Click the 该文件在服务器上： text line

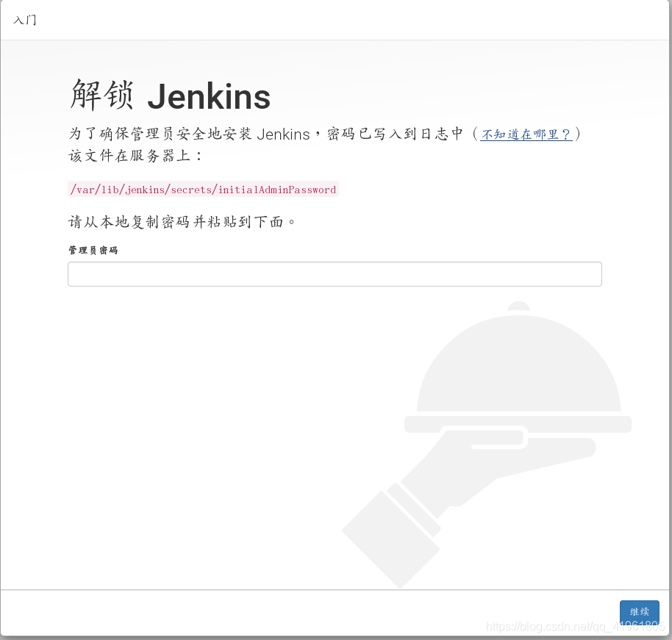(135, 156)
